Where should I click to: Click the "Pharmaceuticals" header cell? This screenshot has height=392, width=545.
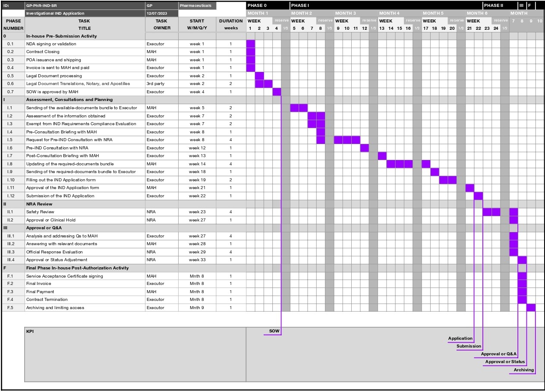(197, 6)
